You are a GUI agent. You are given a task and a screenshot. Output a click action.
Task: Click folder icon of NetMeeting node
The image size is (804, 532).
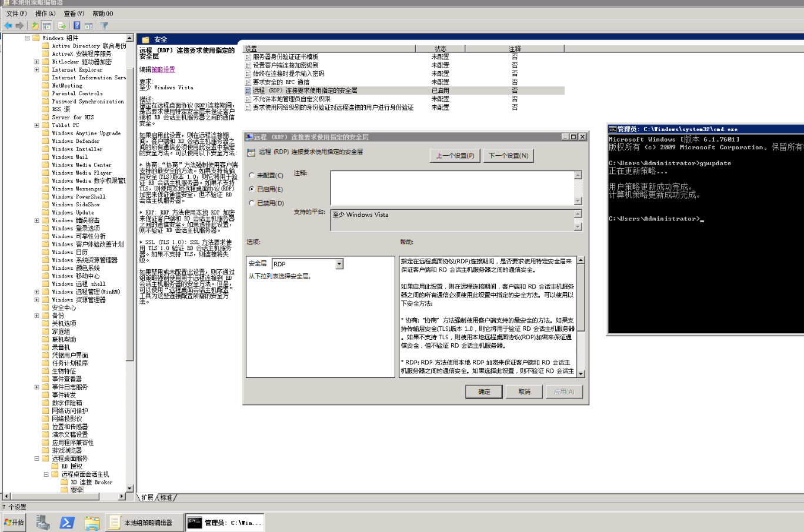[45, 85]
